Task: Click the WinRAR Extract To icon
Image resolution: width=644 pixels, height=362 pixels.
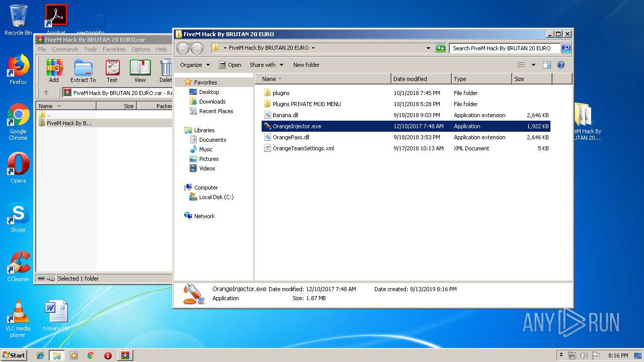Action: (x=83, y=71)
